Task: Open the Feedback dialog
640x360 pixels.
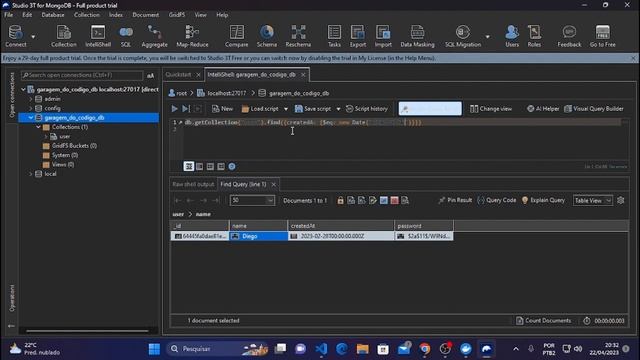Action: 569,36
